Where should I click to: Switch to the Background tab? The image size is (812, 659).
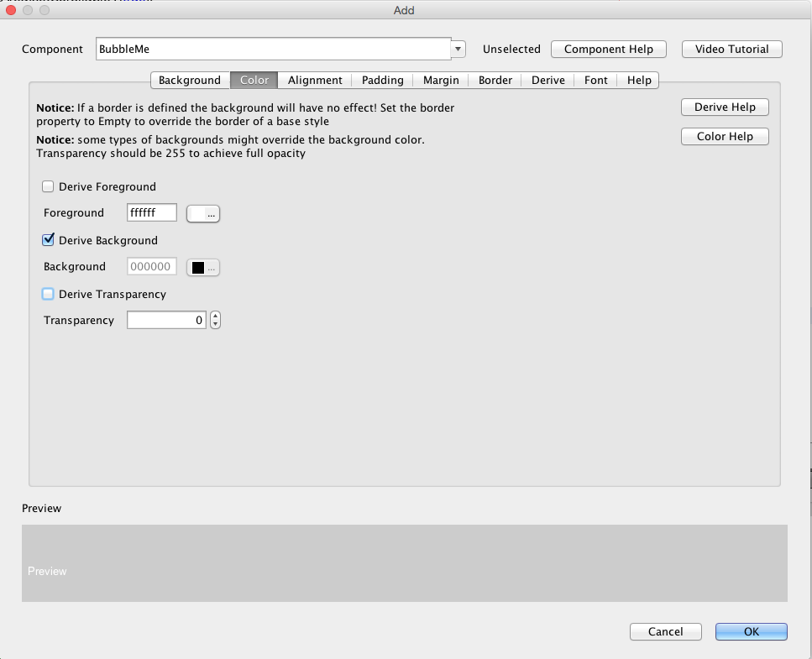(x=189, y=80)
